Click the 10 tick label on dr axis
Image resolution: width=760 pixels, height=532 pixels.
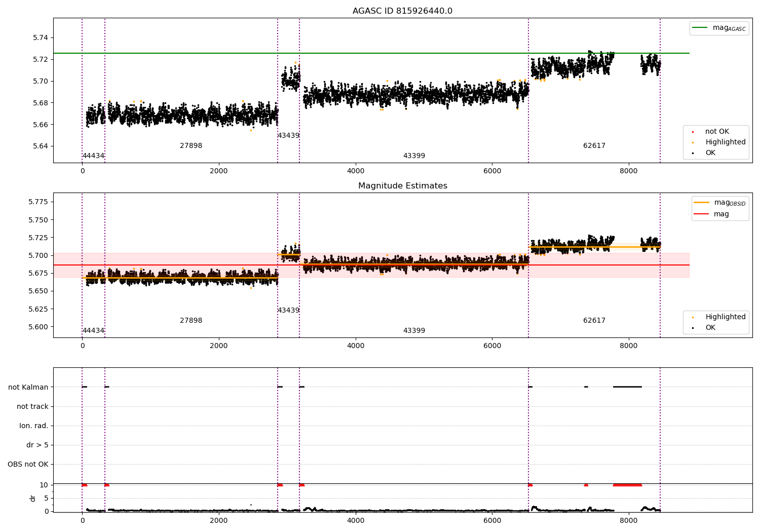point(44,485)
